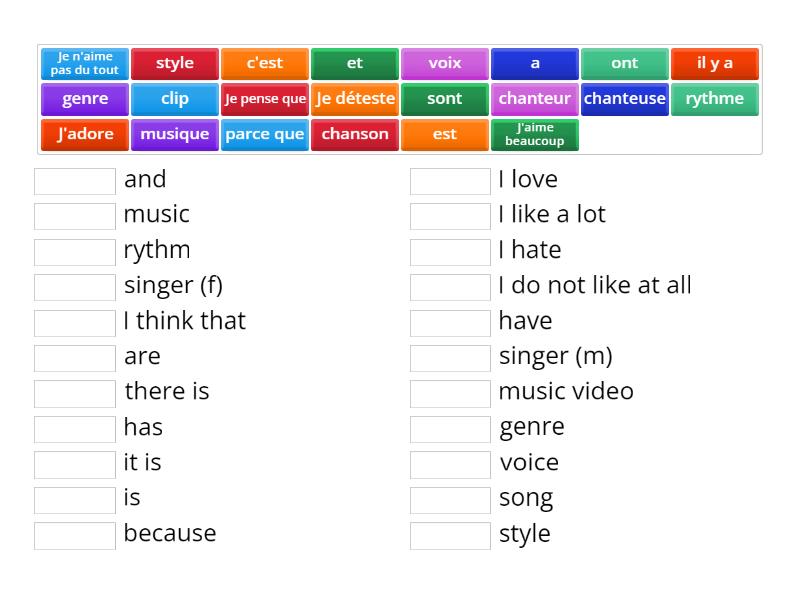Viewport: 800px width, 600px height.
Task: Click the answer slot beside 'voice'
Action: click(450, 463)
